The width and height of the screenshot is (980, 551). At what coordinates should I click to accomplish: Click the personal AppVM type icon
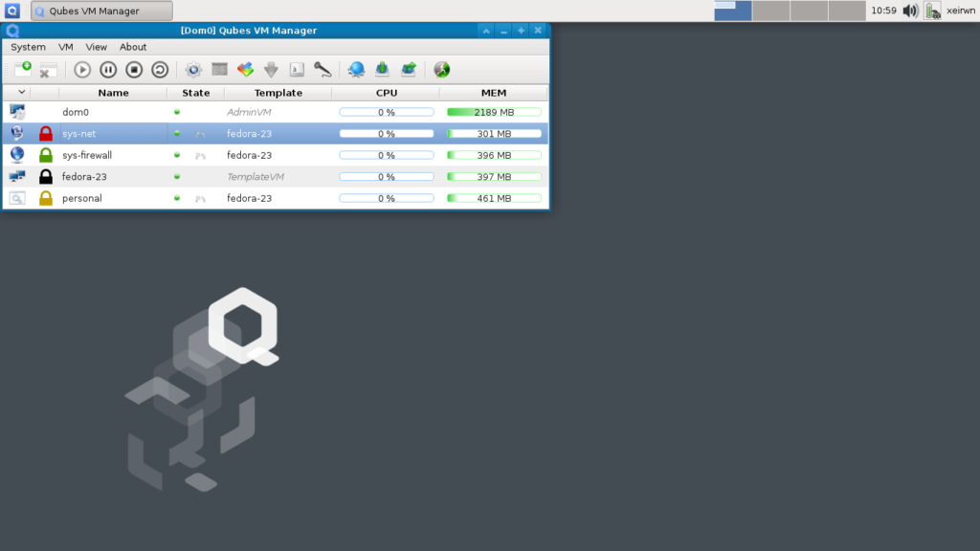point(17,198)
